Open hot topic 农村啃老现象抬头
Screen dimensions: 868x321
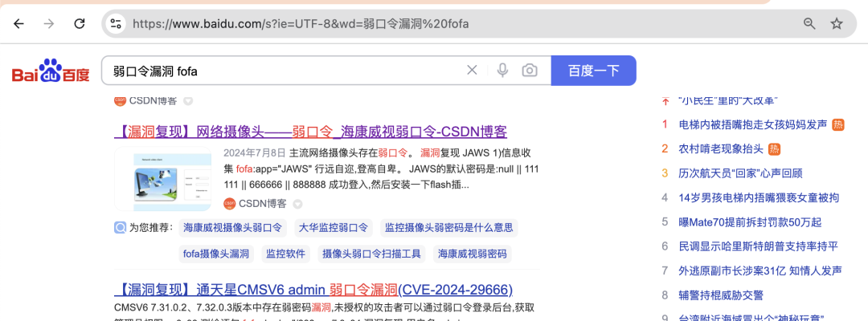tap(721, 148)
